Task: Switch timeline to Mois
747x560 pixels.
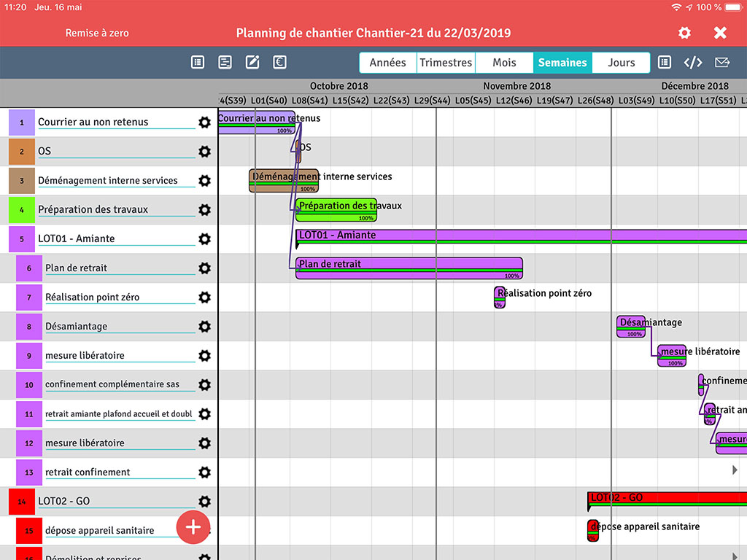Action: (505, 63)
